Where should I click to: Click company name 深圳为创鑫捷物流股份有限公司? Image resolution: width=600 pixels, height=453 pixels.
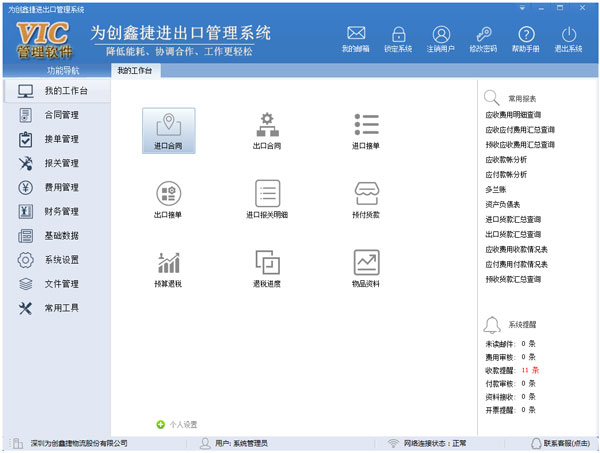(x=79, y=443)
